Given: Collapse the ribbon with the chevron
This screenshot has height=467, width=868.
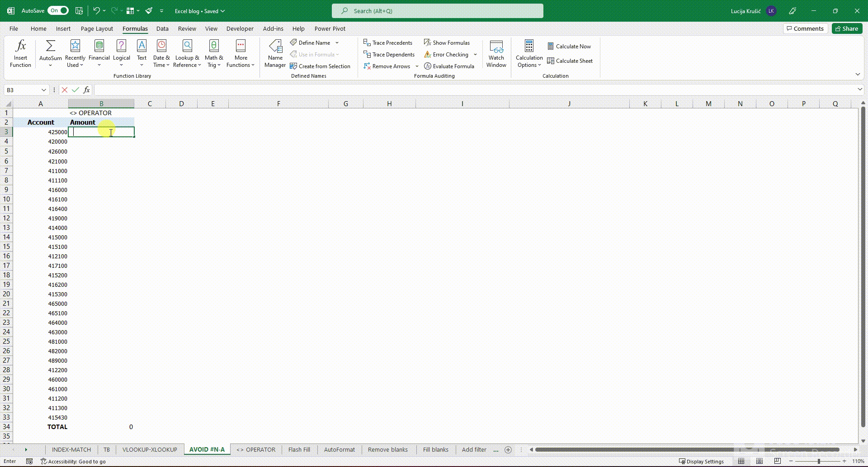Looking at the screenshot, I should coord(858,74).
